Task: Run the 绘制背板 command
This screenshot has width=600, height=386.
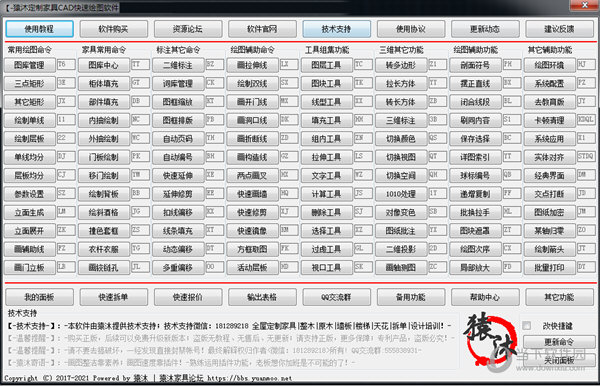Action: coord(104,194)
